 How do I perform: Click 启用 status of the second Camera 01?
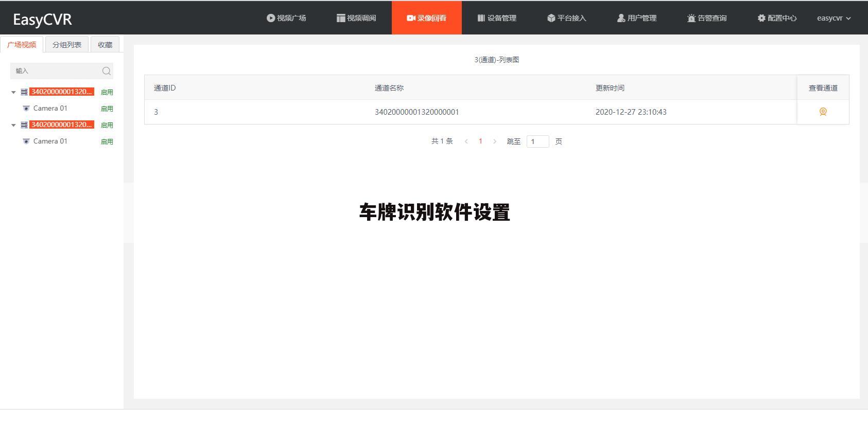tap(107, 141)
